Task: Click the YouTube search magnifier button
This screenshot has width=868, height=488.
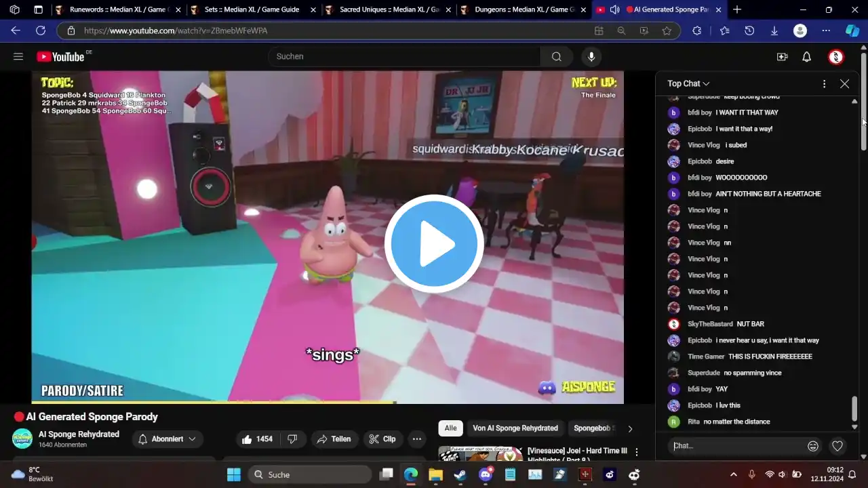Action: 557,57
